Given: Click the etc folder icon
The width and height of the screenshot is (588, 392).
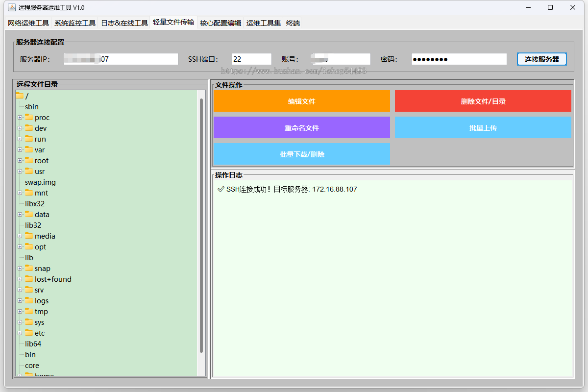Looking at the screenshot, I should point(29,333).
